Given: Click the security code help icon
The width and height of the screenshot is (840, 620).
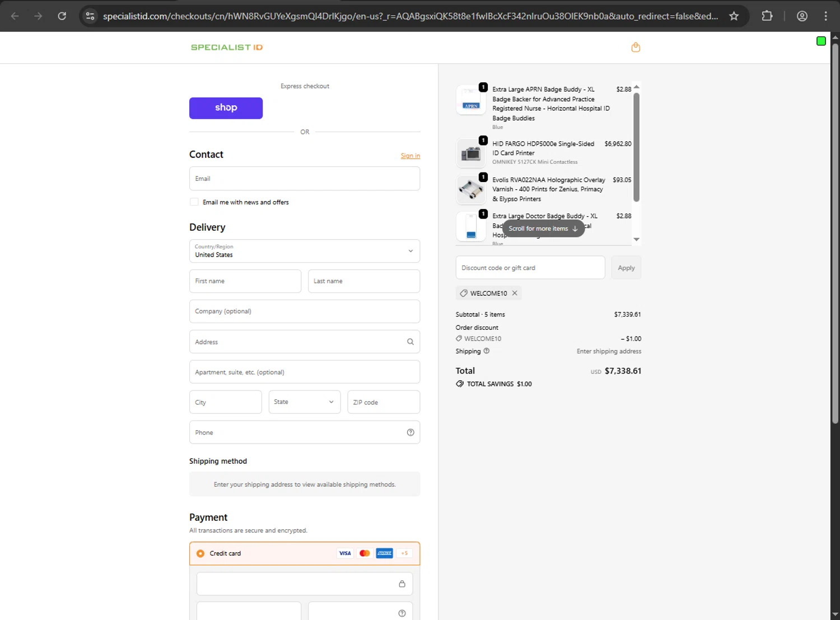Looking at the screenshot, I should click(x=402, y=613).
